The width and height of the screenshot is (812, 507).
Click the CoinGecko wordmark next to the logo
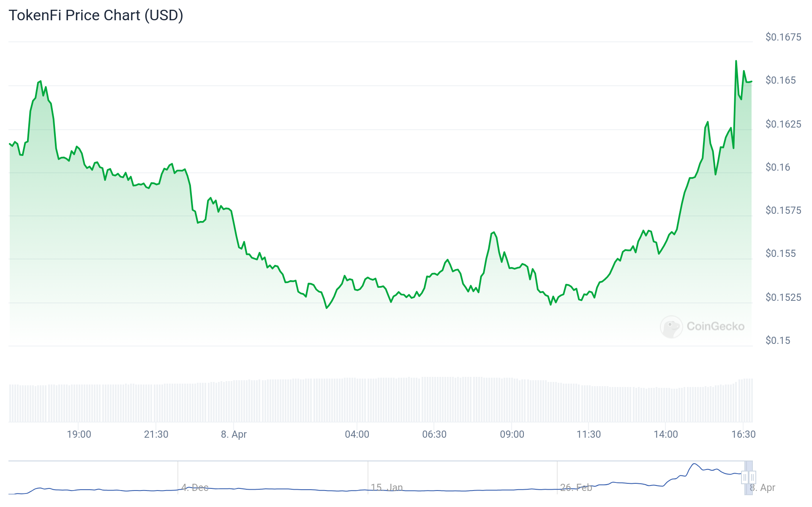tap(716, 326)
